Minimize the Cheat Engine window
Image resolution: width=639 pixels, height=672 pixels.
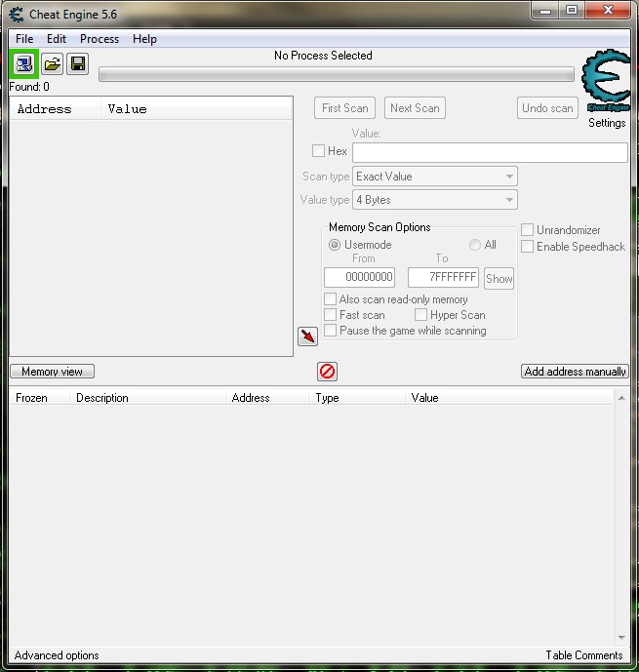545,11
